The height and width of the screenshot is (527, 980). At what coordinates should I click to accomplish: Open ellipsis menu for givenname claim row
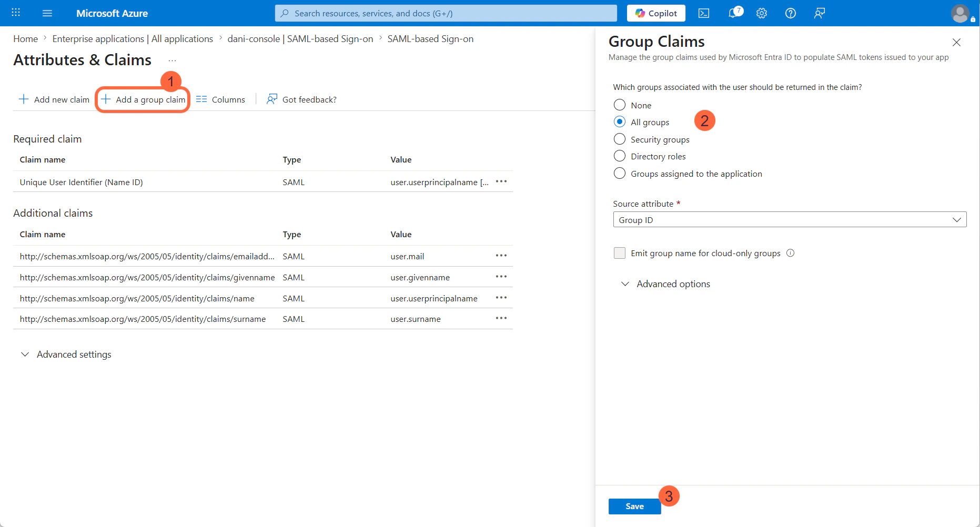pos(501,277)
